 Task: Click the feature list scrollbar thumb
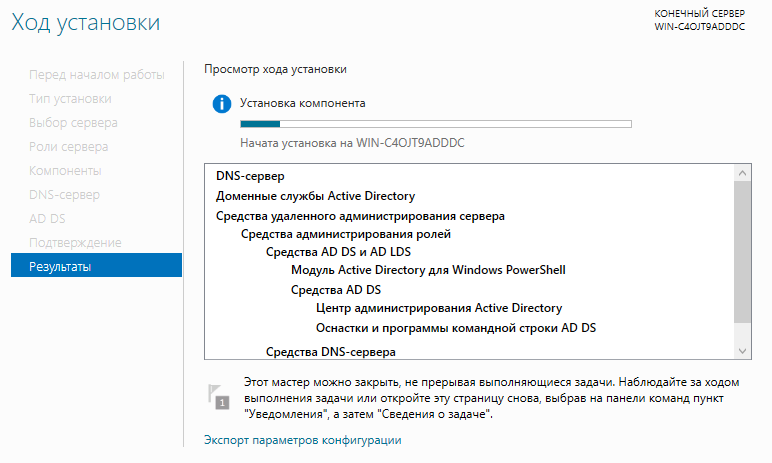(x=742, y=252)
